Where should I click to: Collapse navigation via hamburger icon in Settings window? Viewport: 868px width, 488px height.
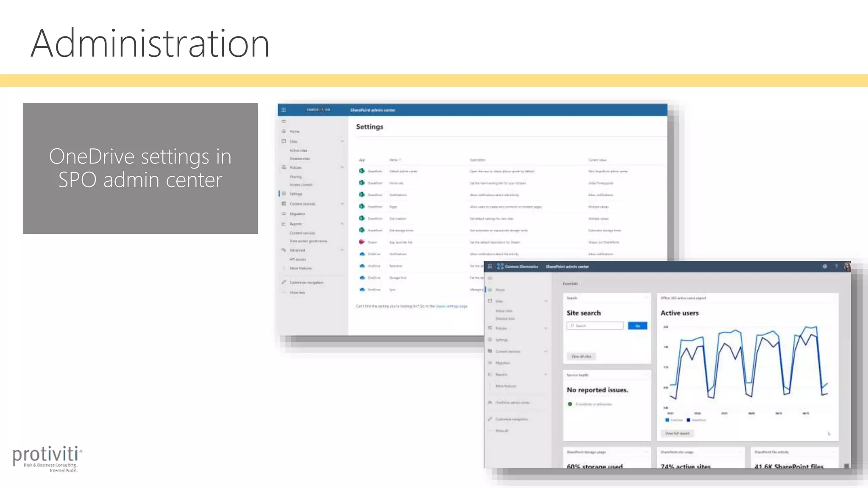pyautogui.click(x=284, y=121)
